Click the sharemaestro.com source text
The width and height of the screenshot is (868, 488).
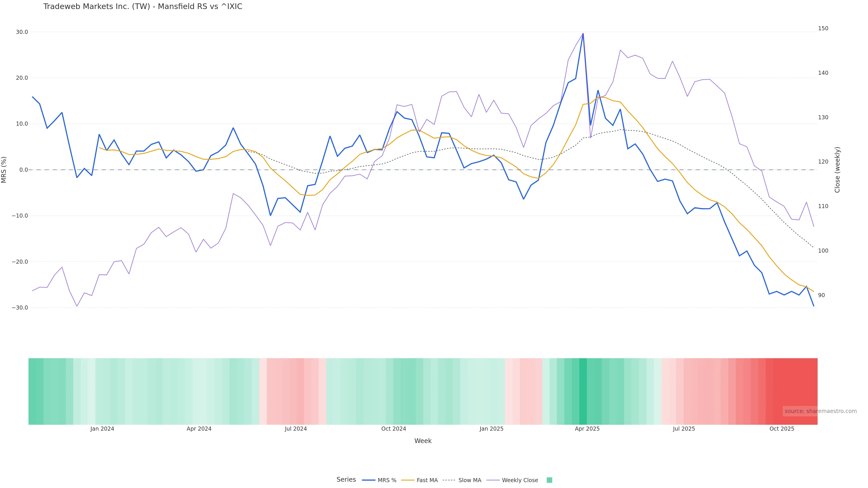coord(821,411)
